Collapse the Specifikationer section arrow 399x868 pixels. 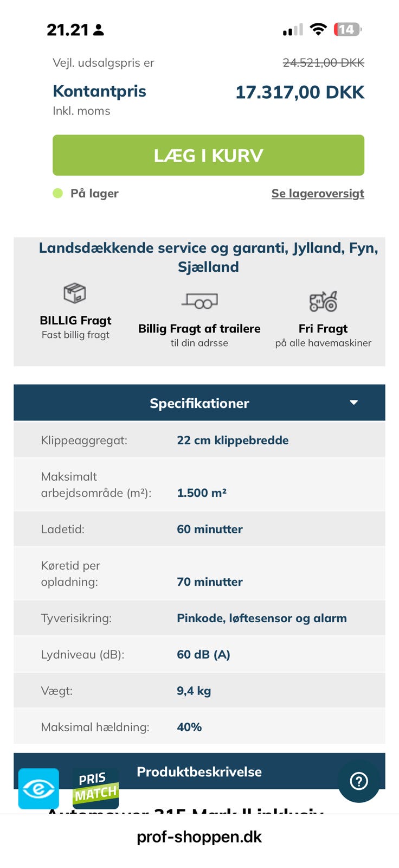[x=354, y=403]
